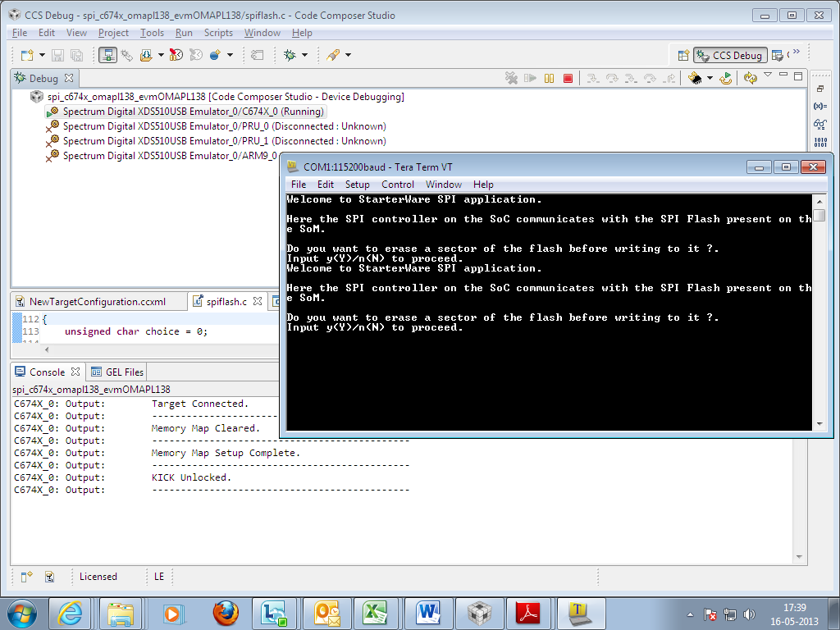This screenshot has height=630, width=840.
Task: Maximize the Debug view panel
Action: point(798,76)
